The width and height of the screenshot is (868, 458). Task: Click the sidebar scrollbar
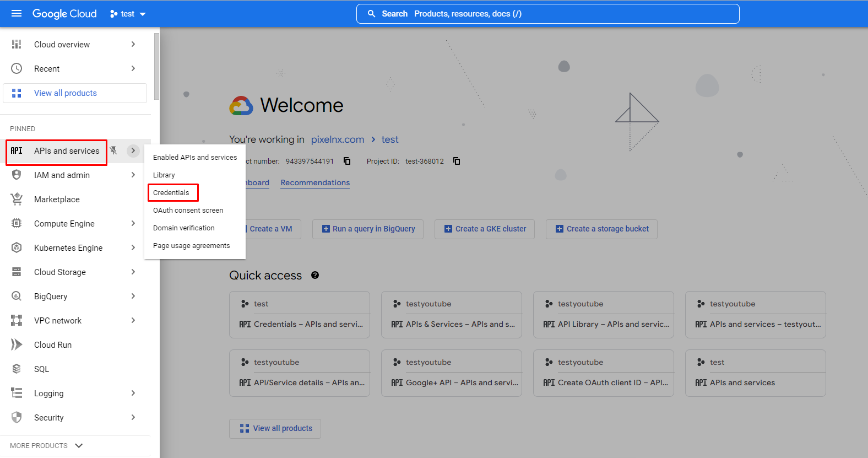point(156,66)
